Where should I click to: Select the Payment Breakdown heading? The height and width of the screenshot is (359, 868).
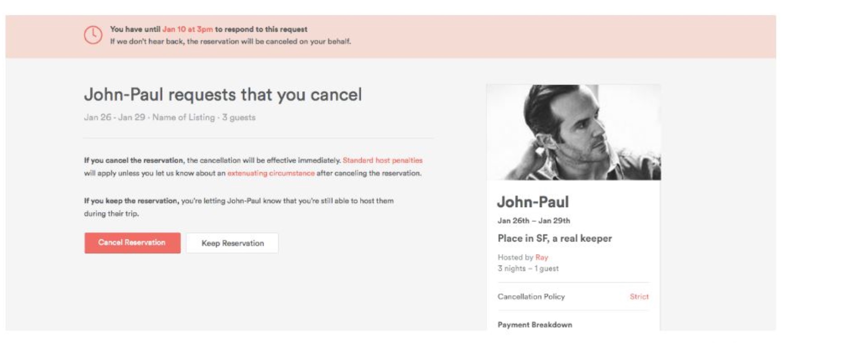[x=535, y=325]
